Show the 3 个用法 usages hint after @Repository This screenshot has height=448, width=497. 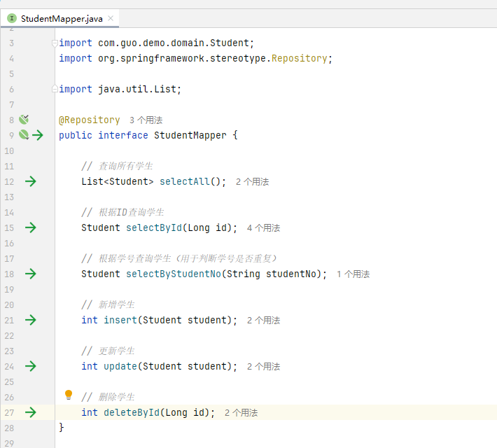[146, 120]
